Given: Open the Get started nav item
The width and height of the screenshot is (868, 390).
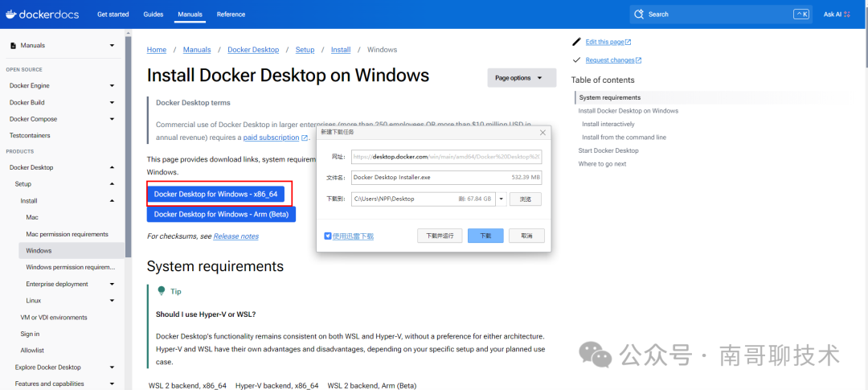Looking at the screenshot, I should (x=113, y=14).
